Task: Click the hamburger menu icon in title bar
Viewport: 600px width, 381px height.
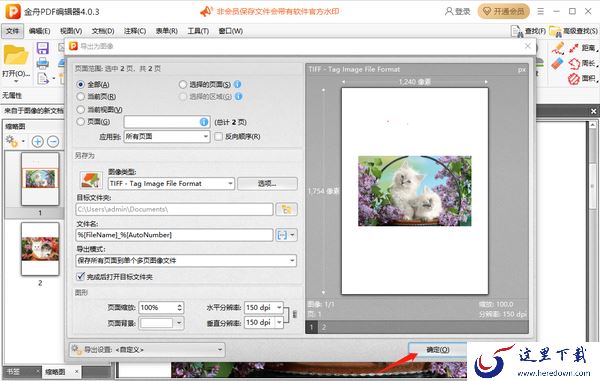Action: (540, 11)
